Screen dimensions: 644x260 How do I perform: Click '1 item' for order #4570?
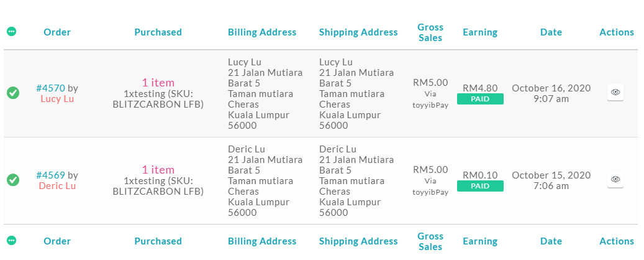[158, 83]
